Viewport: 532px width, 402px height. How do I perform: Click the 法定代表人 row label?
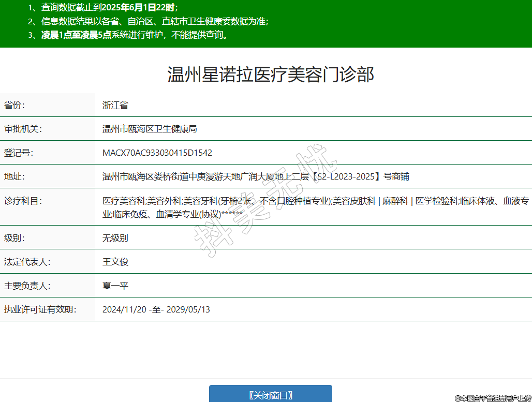[x=27, y=262]
